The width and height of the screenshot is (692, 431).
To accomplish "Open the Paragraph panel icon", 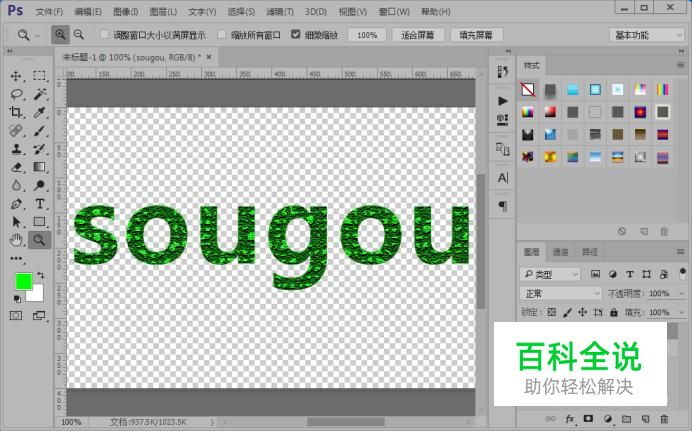I will (x=503, y=206).
